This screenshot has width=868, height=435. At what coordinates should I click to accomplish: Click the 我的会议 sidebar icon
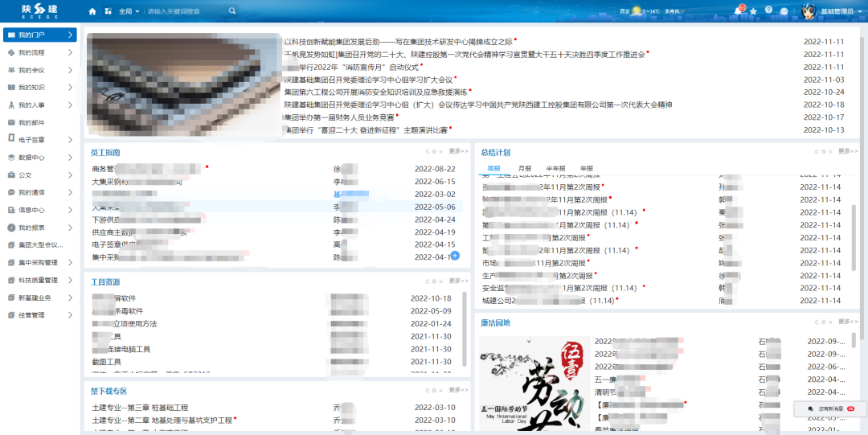click(x=11, y=71)
